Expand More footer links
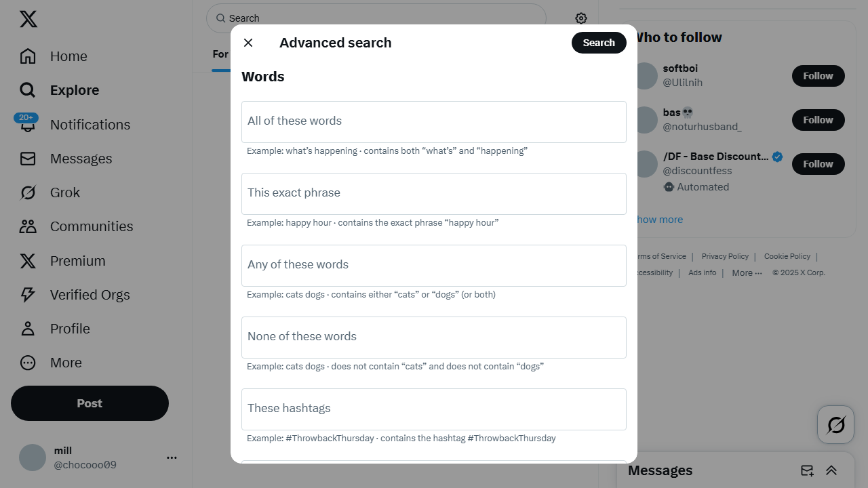868x488 pixels. 747,273
